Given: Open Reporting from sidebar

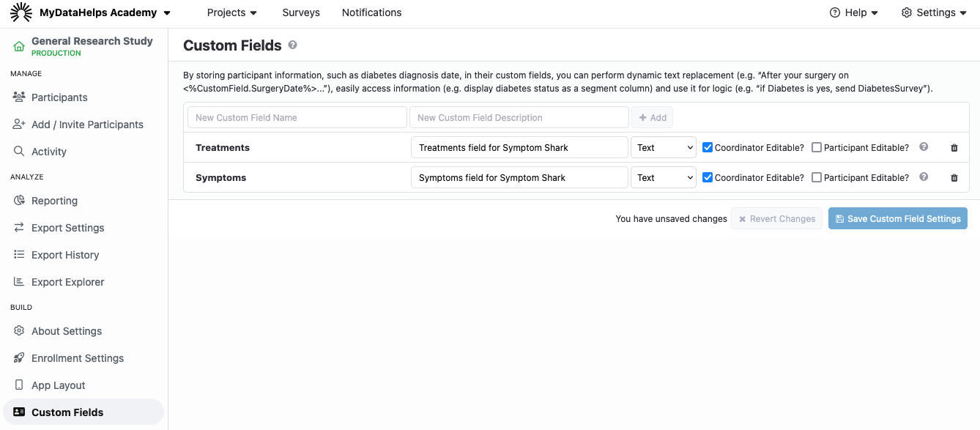Looking at the screenshot, I should pyautogui.click(x=54, y=201).
